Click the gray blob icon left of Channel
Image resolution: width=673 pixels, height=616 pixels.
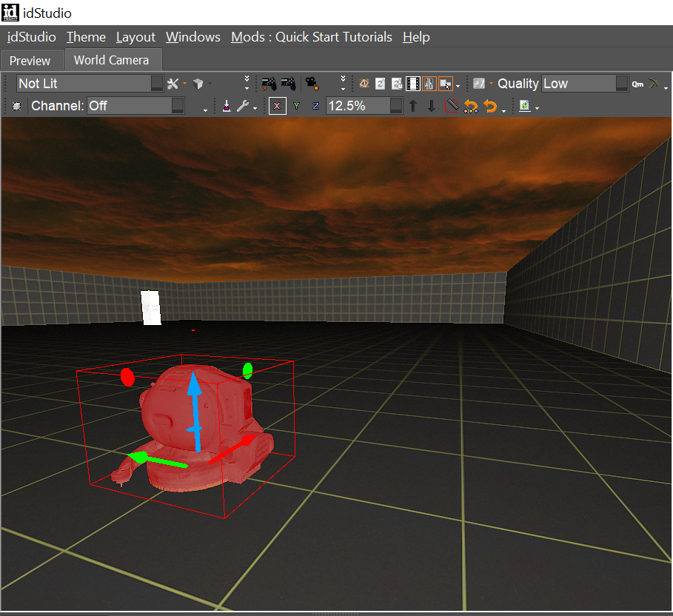tap(17, 106)
